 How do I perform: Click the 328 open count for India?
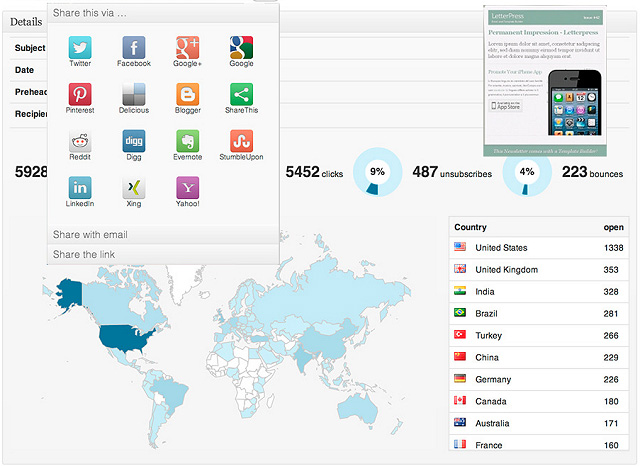611,292
